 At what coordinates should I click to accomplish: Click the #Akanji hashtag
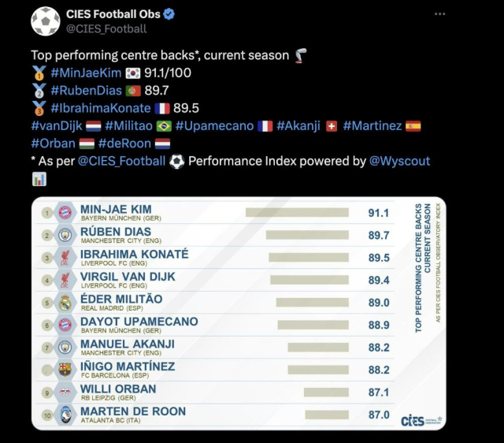click(298, 126)
